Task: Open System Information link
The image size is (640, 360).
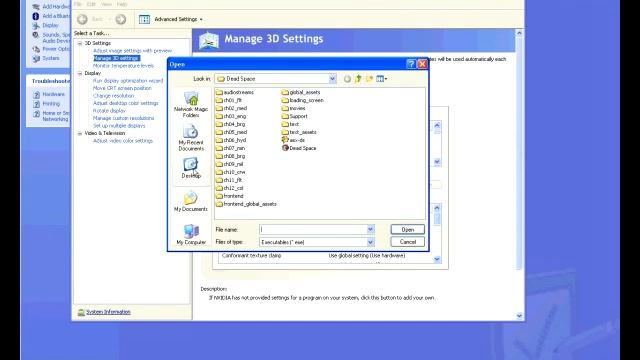Action: tap(108, 312)
